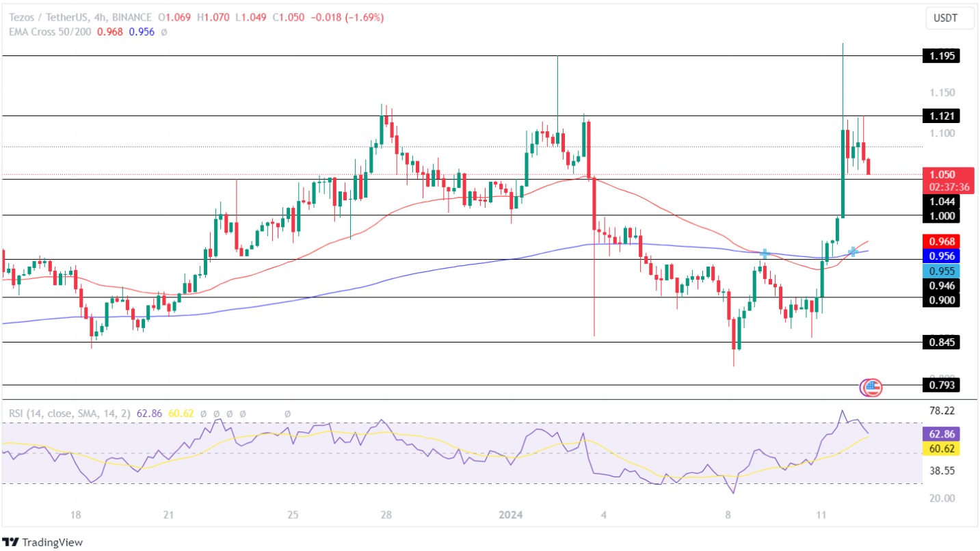Click the 78.22 RSI axis value
This screenshot has height=551, width=980.
(x=942, y=410)
